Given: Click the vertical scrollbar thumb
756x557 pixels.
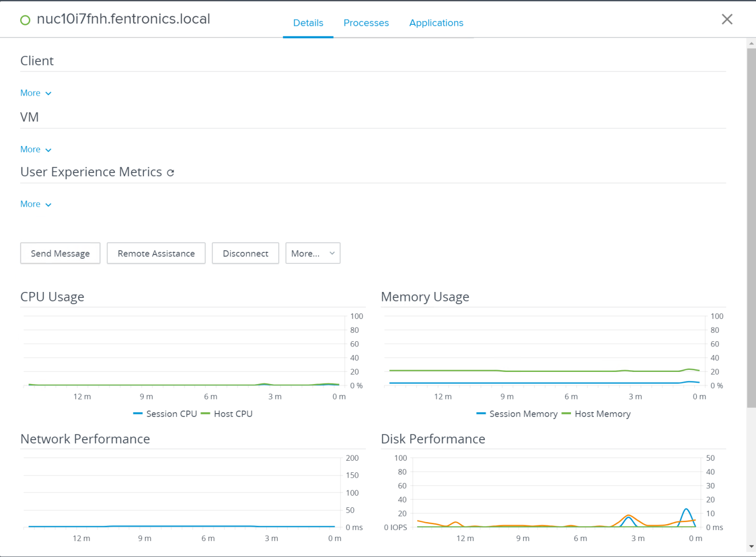Looking at the screenshot, I should [x=751, y=228].
